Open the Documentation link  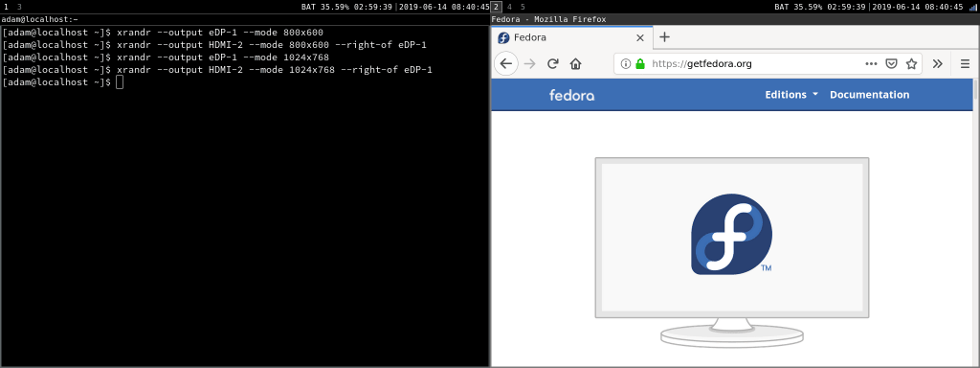click(x=869, y=95)
